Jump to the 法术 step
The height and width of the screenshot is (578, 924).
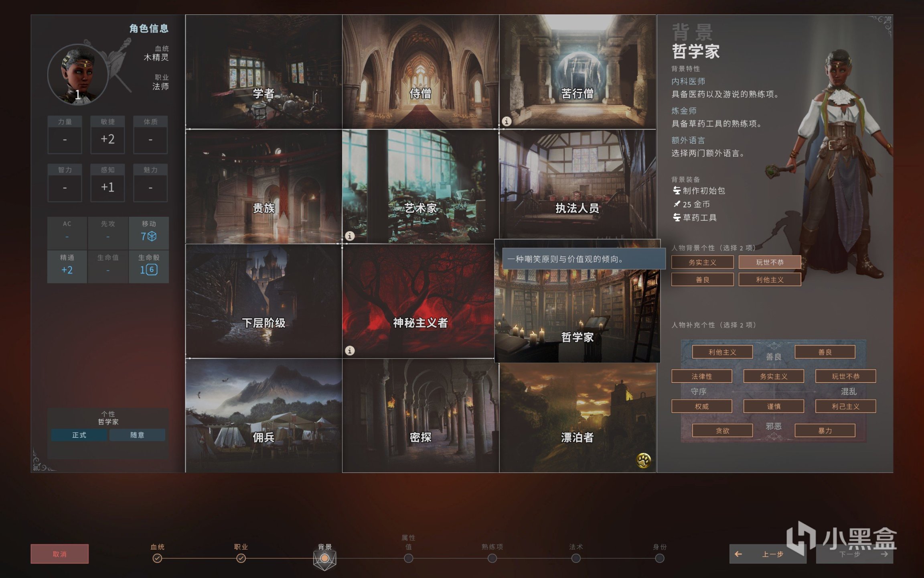click(x=576, y=558)
